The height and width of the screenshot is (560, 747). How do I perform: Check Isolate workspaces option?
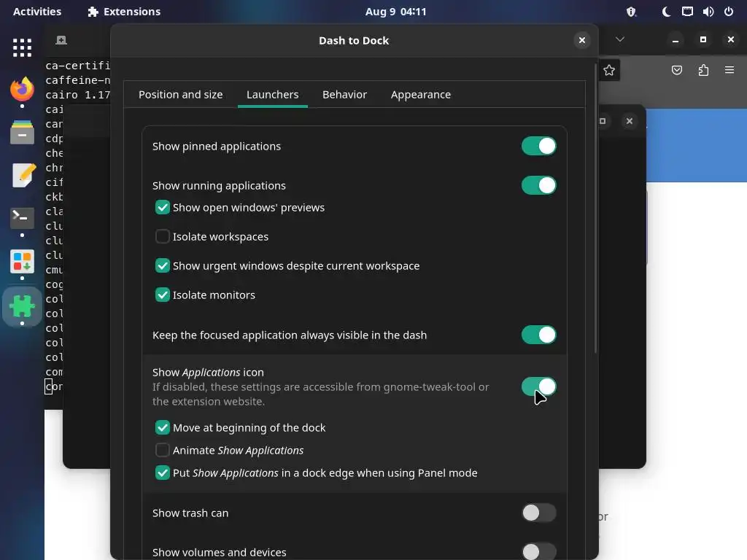(163, 237)
